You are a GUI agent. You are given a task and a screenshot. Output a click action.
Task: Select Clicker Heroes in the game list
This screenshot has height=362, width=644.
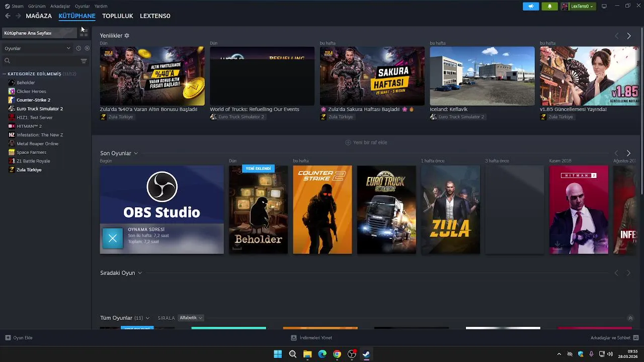(31, 92)
